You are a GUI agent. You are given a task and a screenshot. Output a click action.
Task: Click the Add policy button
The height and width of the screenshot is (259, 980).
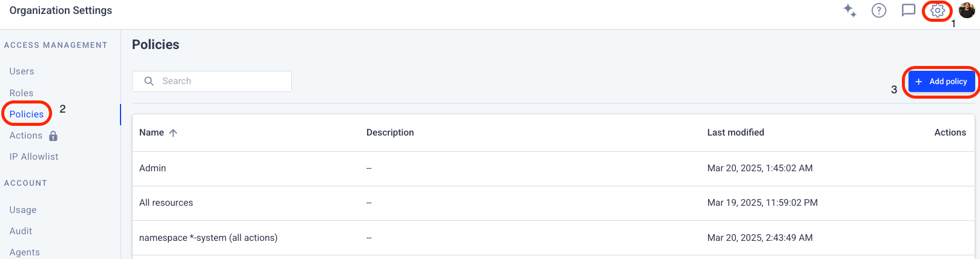[941, 82]
